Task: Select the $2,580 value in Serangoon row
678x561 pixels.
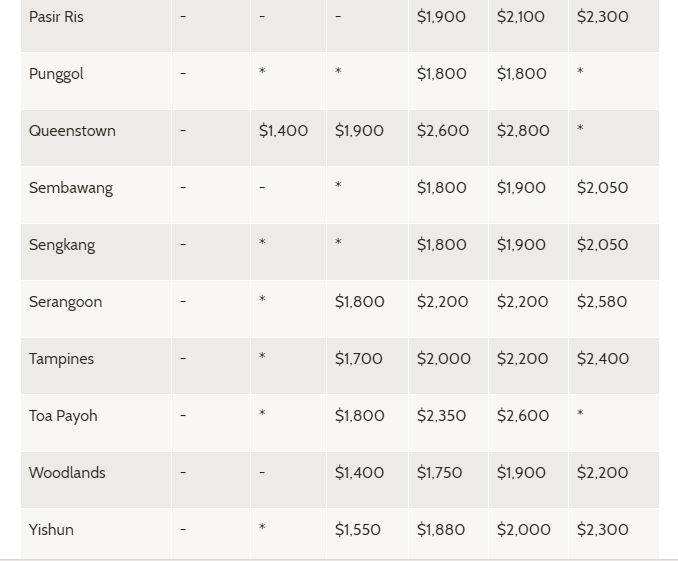Action: pos(602,302)
